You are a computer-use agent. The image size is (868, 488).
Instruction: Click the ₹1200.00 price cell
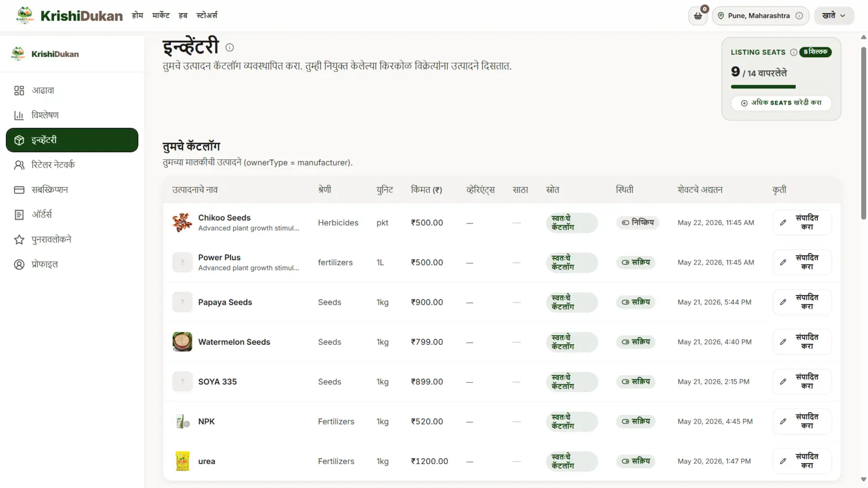point(430,461)
